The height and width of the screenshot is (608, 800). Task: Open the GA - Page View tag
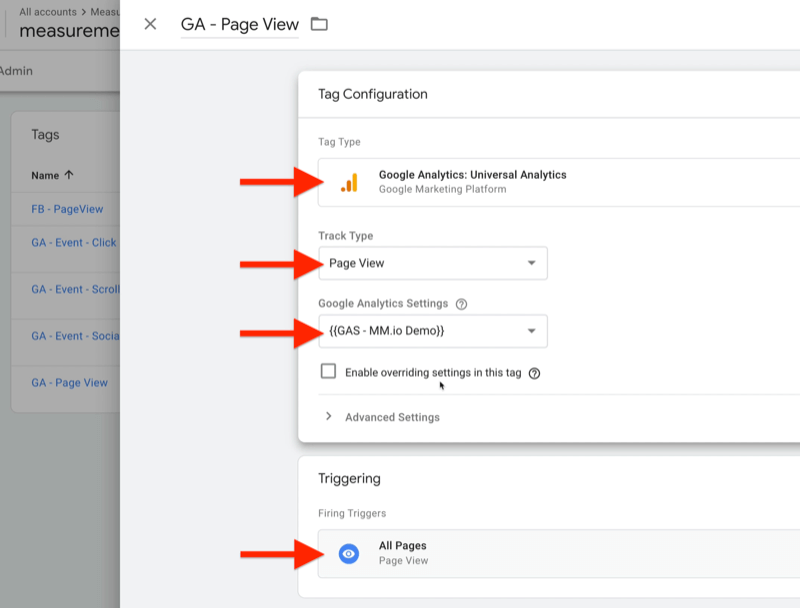click(x=71, y=382)
